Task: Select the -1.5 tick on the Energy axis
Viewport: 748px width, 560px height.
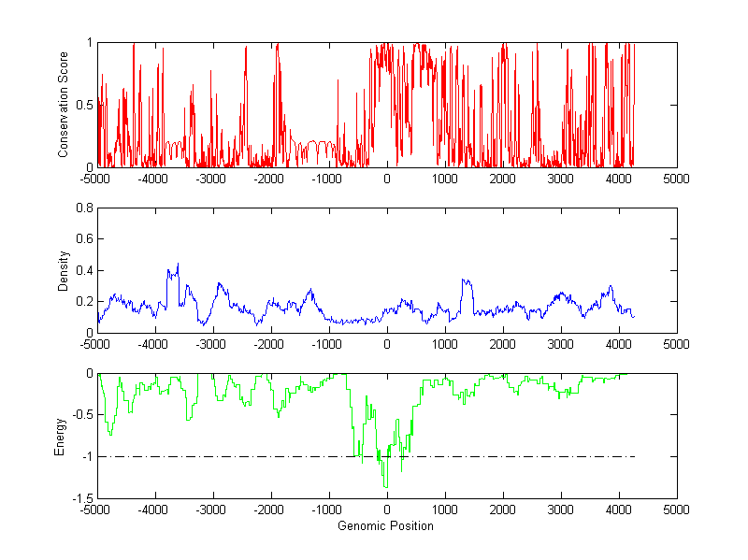Action: (x=82, y=498)
